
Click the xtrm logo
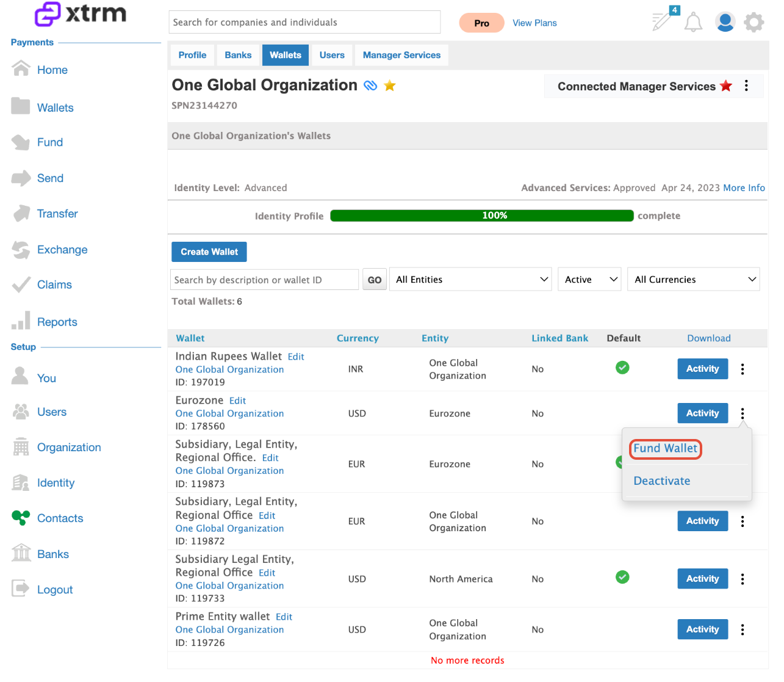point(80,13)
